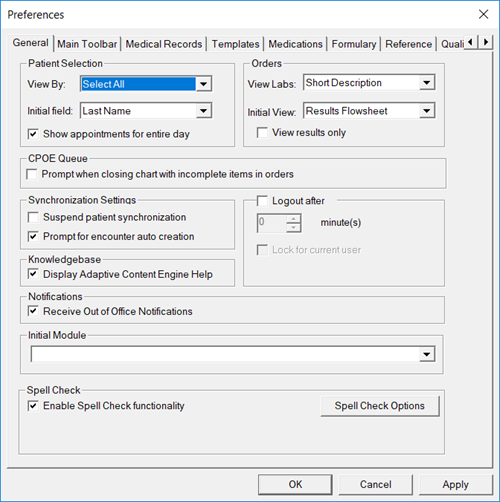
Task: Check Suspend patient synchronization
Action: coord(33,217)
